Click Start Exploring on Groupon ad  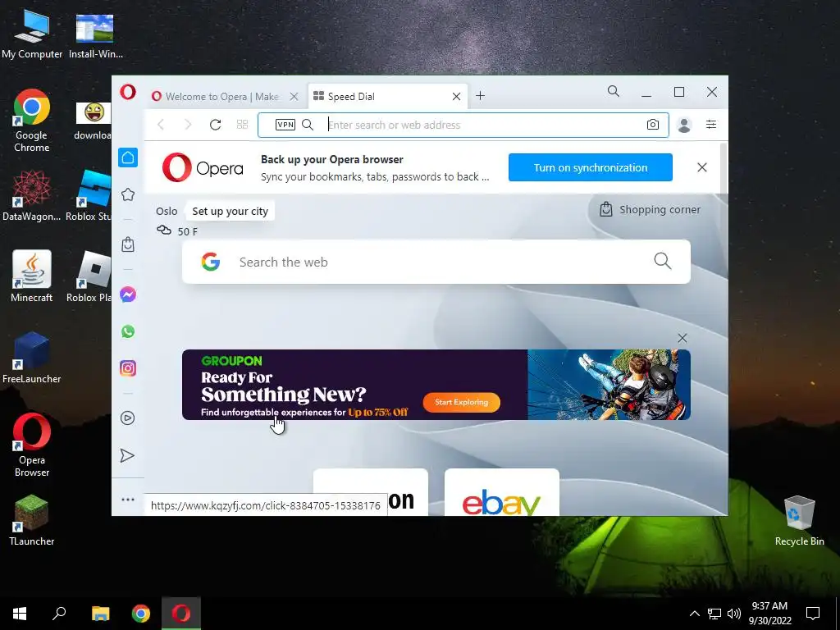tap(461, 402)
